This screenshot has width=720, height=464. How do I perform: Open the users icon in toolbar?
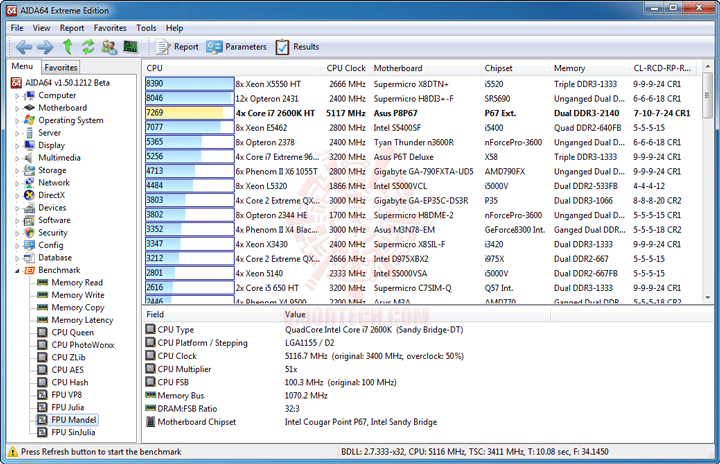109,47
